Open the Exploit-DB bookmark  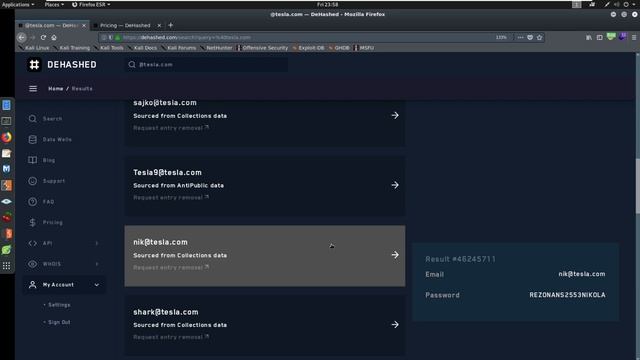308,48
